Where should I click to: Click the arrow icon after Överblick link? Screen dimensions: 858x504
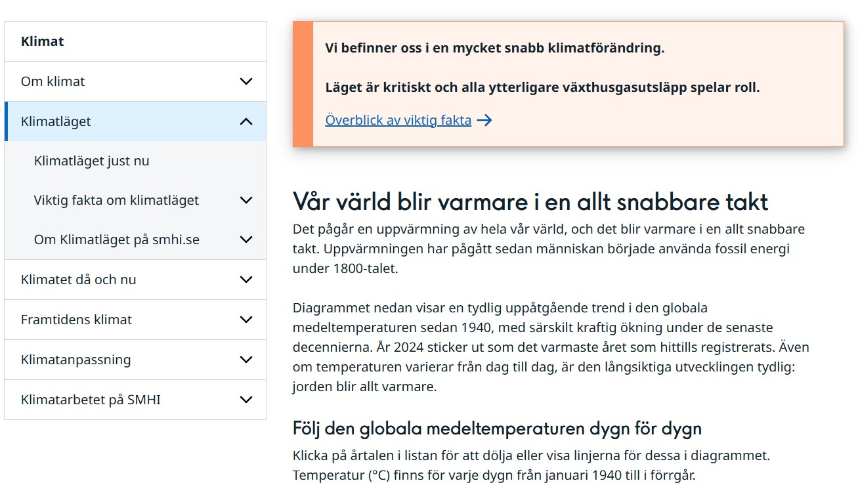coord(484,120)
